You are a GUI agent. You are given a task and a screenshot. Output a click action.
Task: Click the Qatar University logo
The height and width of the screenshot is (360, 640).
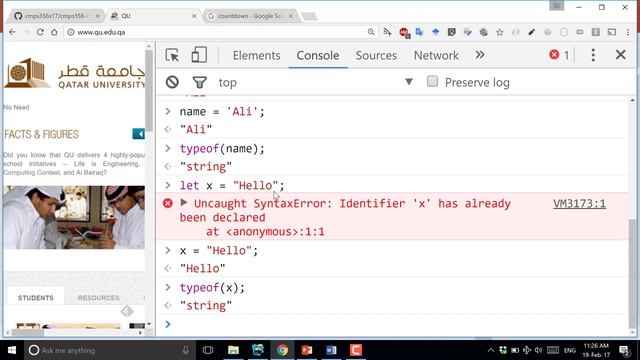click(75, 73)
